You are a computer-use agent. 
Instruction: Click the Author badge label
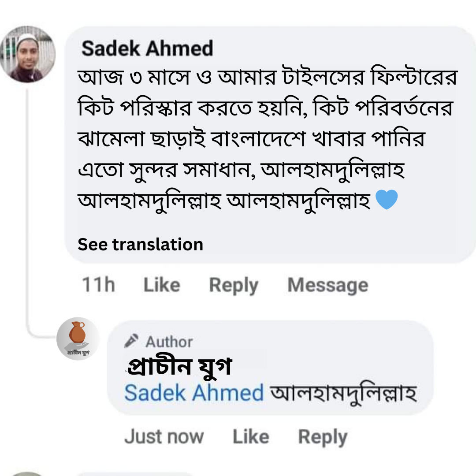coord(169,342)
